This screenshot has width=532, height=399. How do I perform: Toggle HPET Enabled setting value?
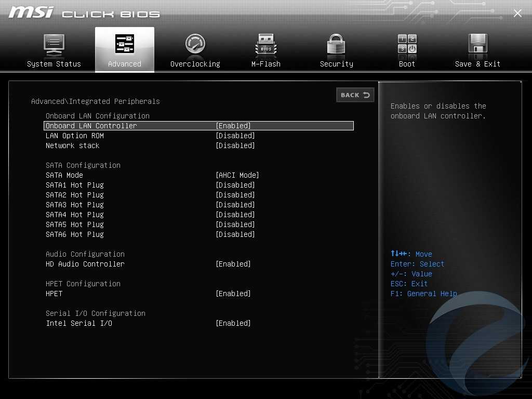(x=233, y=294)
